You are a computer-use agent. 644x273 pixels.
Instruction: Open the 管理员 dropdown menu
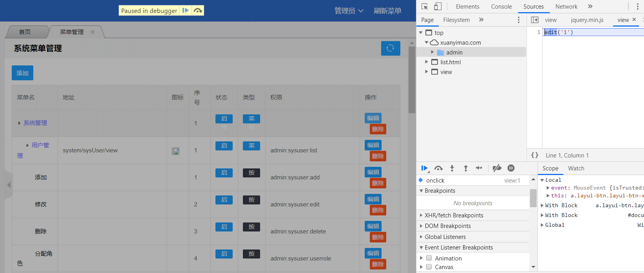[349, 11]
